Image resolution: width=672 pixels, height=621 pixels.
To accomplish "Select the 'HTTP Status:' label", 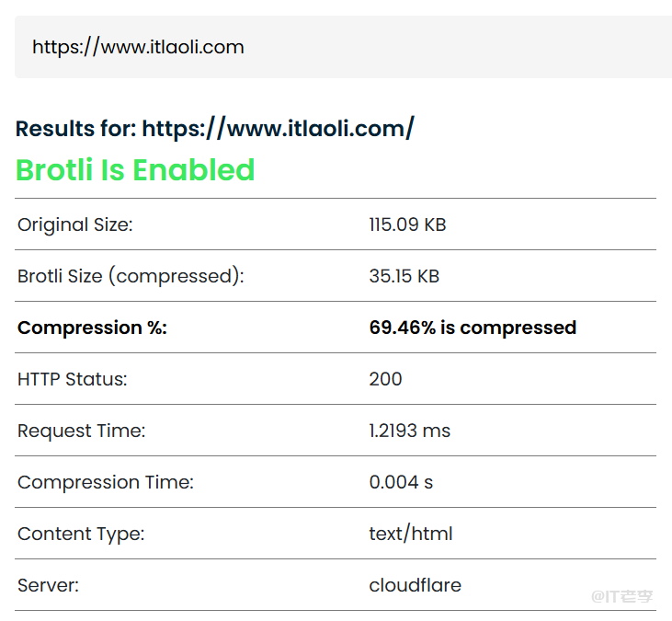I will (73, 379).
